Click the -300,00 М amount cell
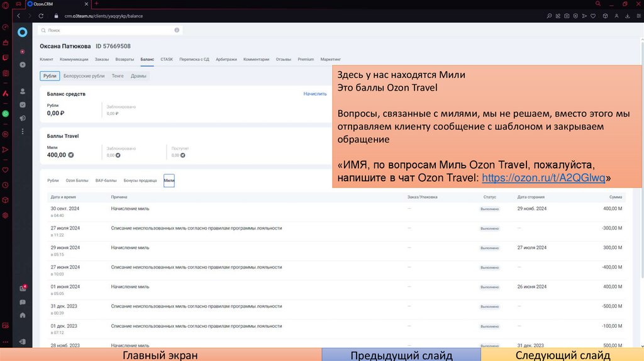Screen dimensions: 644x361 tap(611, 228)
